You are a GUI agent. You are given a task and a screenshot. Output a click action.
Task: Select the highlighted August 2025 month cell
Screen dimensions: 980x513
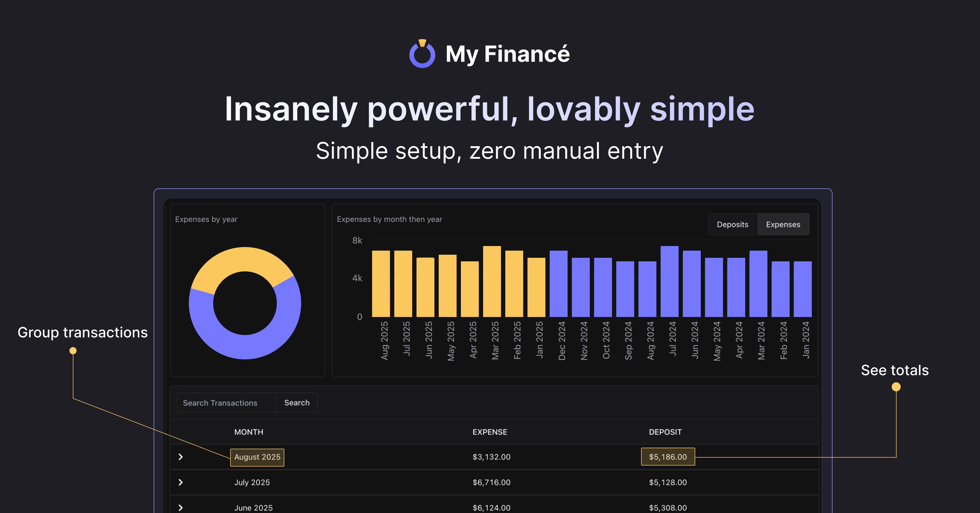click(x=257, y=457)
